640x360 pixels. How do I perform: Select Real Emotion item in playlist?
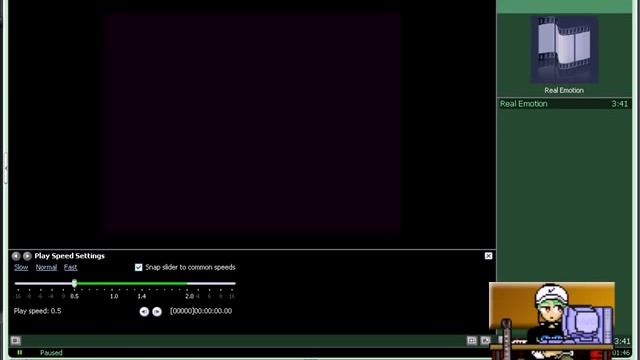point(564,104)
